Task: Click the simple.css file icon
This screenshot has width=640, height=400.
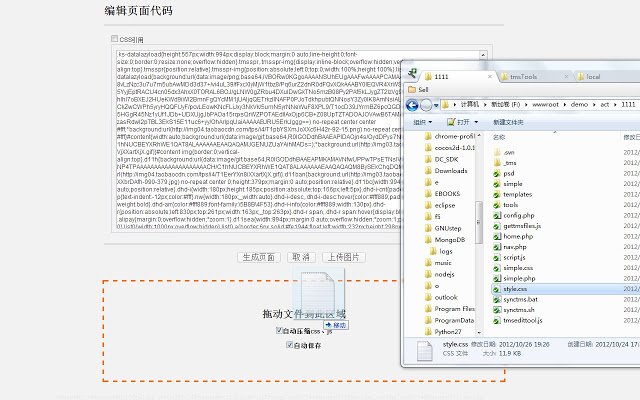Action: (x=497, y=268)
